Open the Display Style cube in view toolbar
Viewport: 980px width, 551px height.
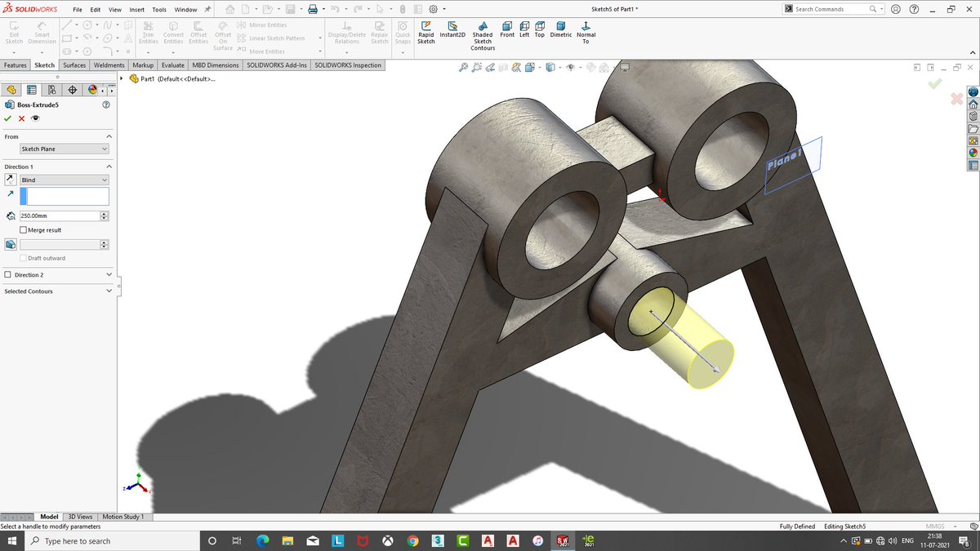pyautogui.click(x=550, y=67)
